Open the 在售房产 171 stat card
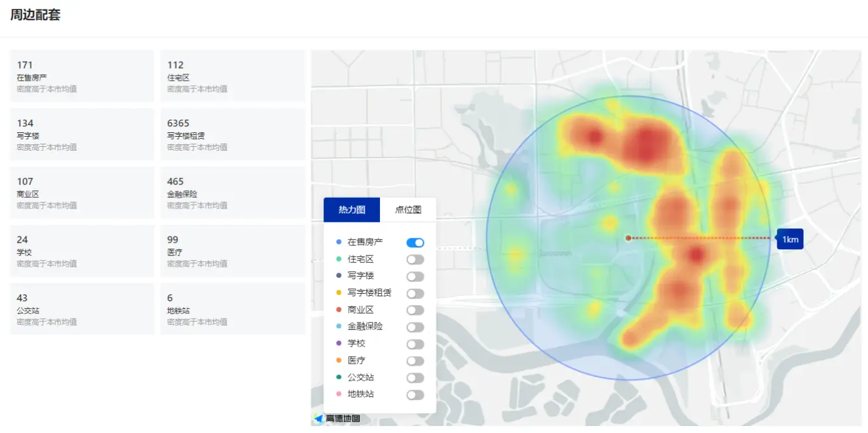Screen dimensions: 868x433 pyautogui.click(x=82, y=76)
